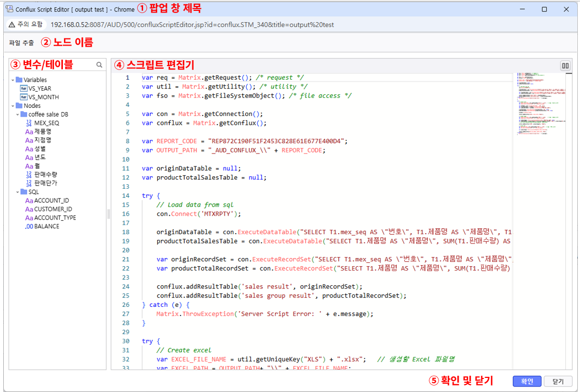Click the editor vertical scrollbar

569,217
